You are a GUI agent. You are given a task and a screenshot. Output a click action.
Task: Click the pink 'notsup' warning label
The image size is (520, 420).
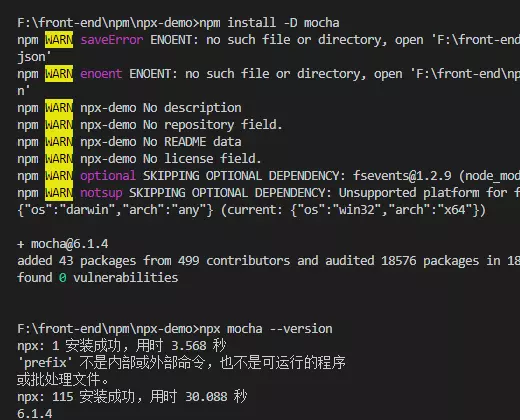click(101, 193)
